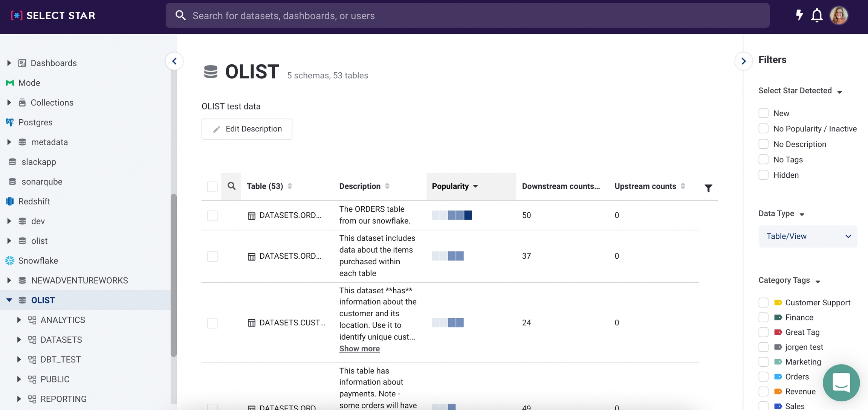Screen dimensions: 868x410
Task: Open the Table/View data type dropdown
Action: (807, 236)
